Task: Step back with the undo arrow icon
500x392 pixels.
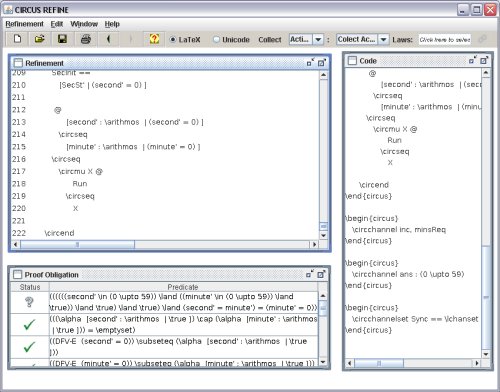Action: tap(108, 39)
